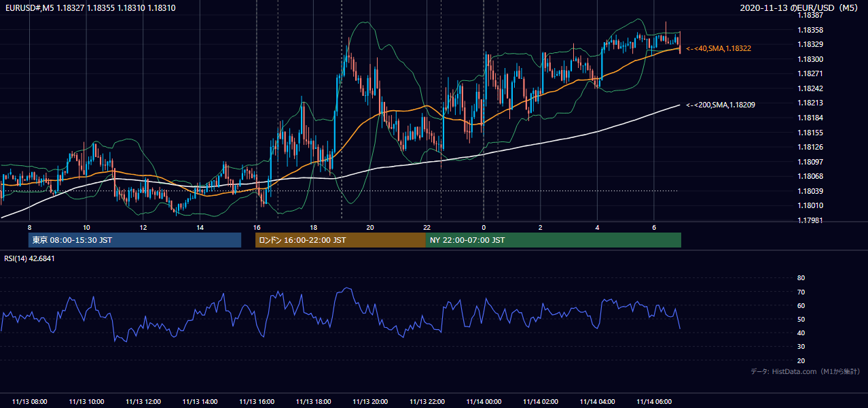The image size is (868, 408).
Task: Click the 11/14 06:00 time label
Action: tap(654, 402)
